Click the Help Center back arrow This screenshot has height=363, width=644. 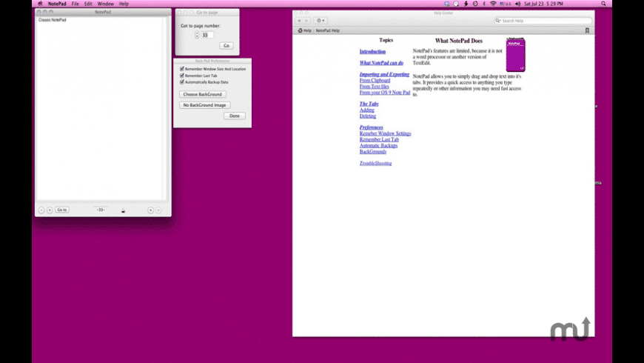coord(299,21)
